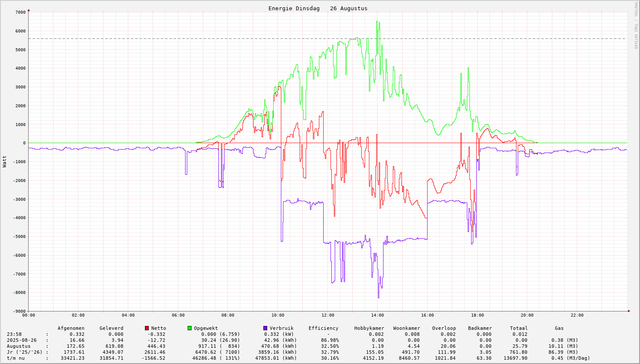Viewport: 640px width, 364px height.
Task: Click the RRDTOOL / TOBI OETIKER watermark
Action: (x=636, y=25)
